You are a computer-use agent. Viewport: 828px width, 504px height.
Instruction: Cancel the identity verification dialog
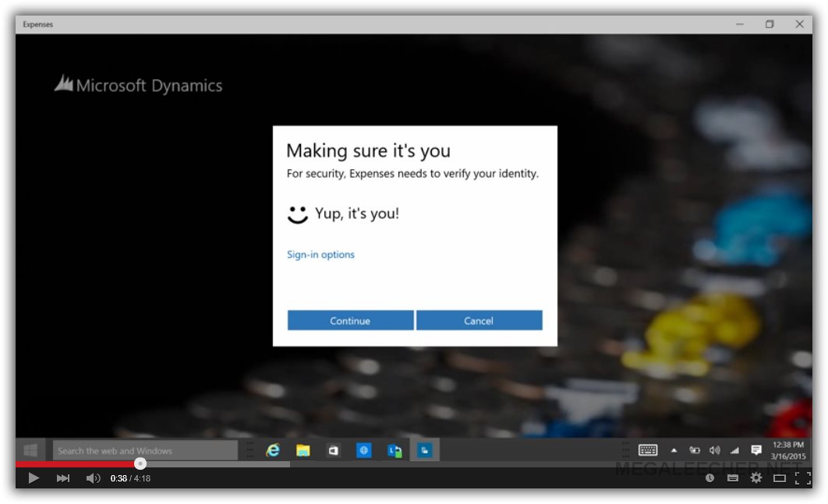coord(479,320)
